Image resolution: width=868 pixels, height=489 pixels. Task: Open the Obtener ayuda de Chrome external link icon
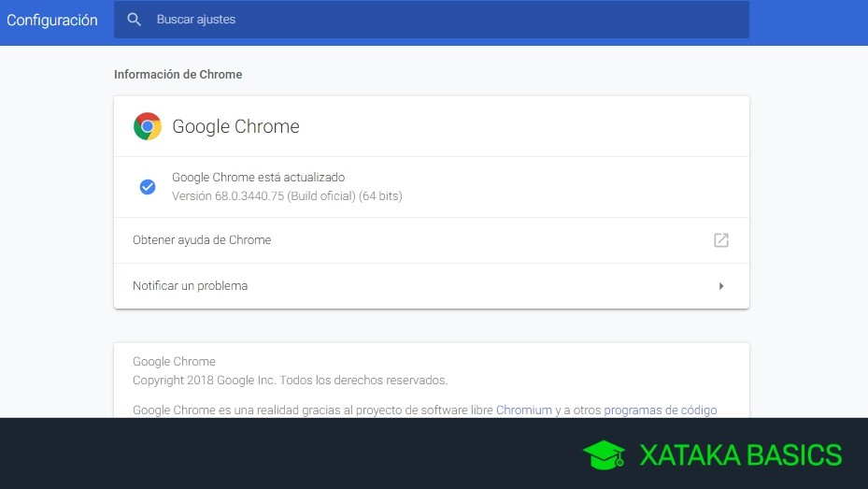click(720, 239)
